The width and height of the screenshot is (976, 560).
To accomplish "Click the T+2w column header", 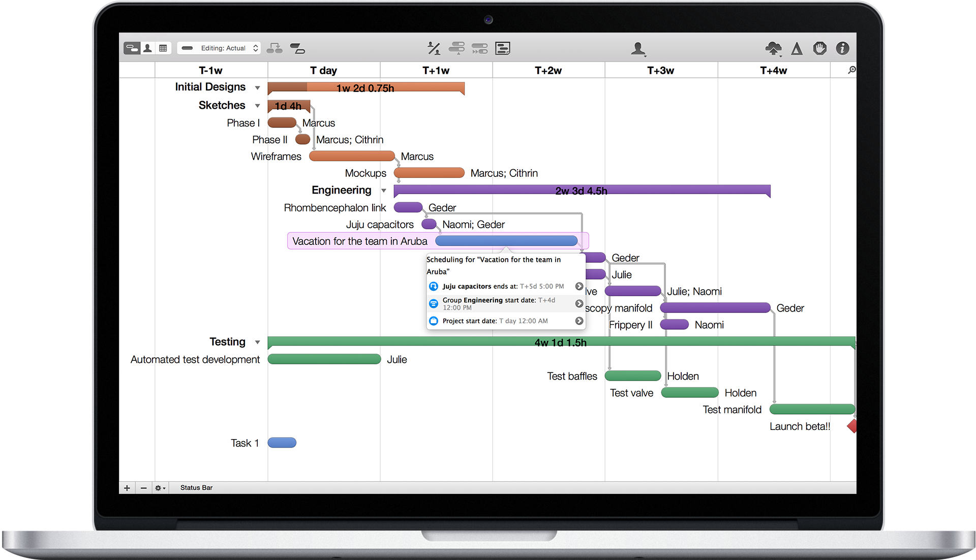I will click(x=548, y=71).
